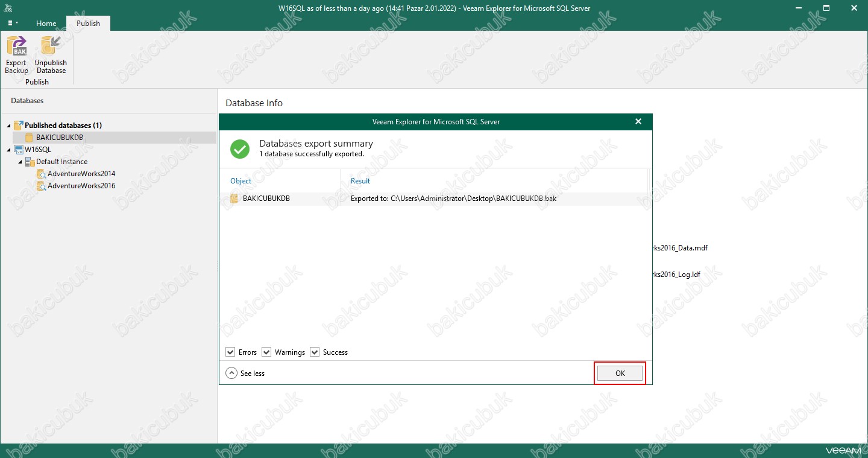
Task: Collapse the W16SQL server node
Action: click(x=8, y=150)
